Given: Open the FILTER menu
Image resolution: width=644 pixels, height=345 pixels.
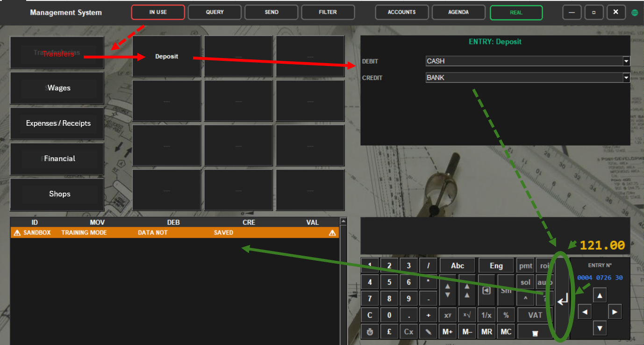Looking at the screenshot, I should point(328,12).
